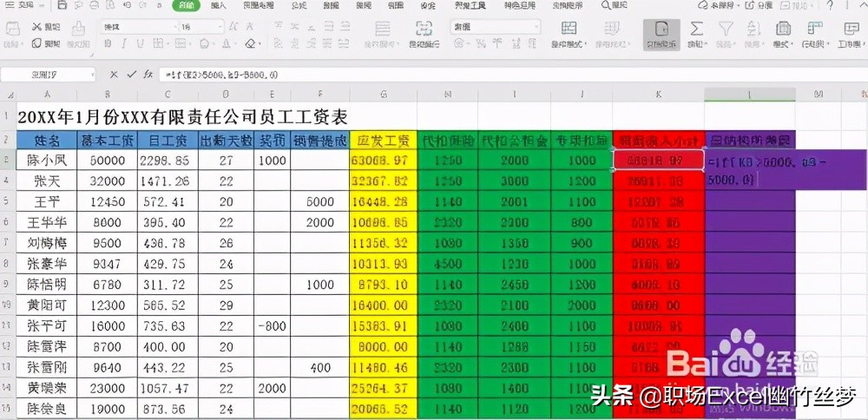Click the eraser Clear formatting icon

(x=253, y=43)
